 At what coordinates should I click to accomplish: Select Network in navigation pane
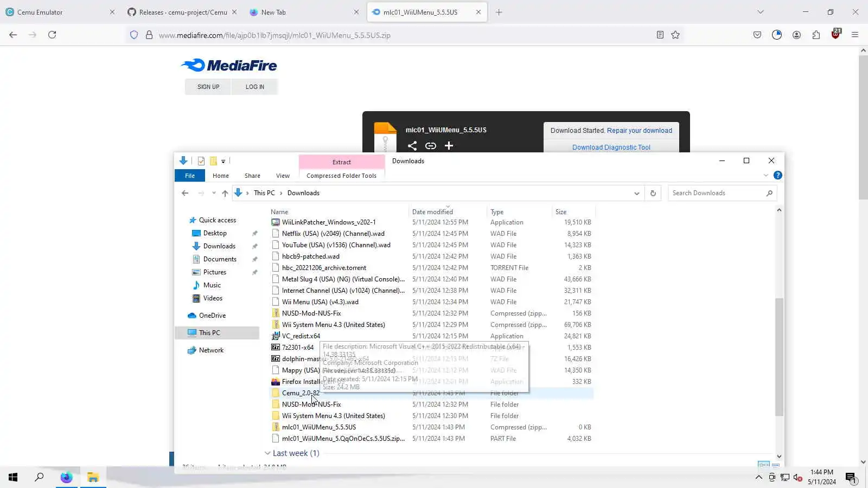[211, 350]
